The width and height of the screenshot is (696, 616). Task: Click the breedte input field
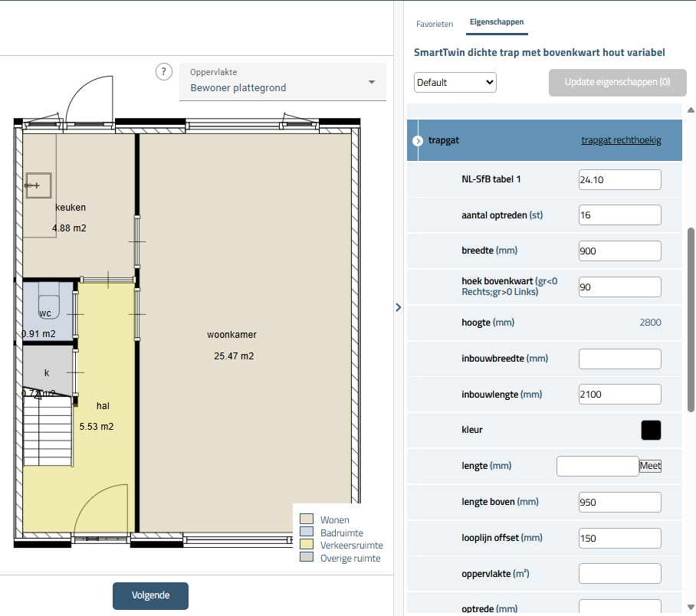coord(619,251)
